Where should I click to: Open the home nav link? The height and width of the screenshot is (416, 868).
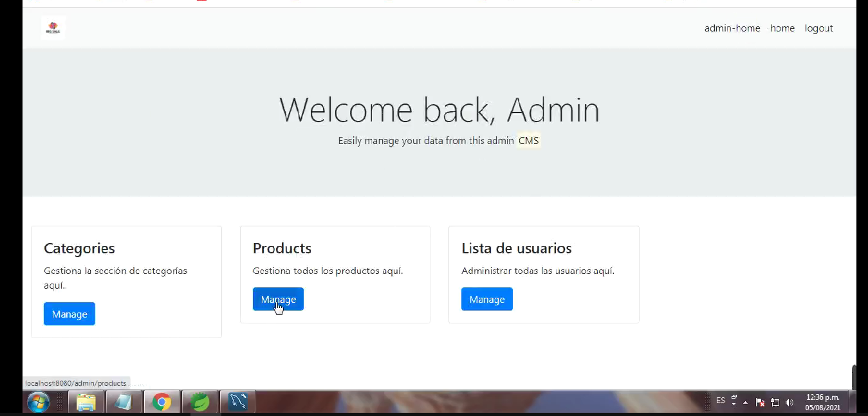pos(782,28)
